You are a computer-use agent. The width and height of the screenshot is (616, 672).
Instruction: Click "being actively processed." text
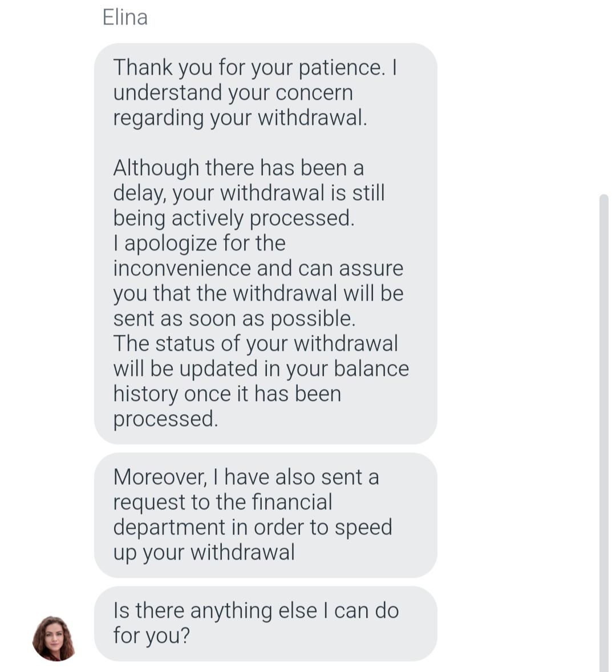click(x=234, y=218)
